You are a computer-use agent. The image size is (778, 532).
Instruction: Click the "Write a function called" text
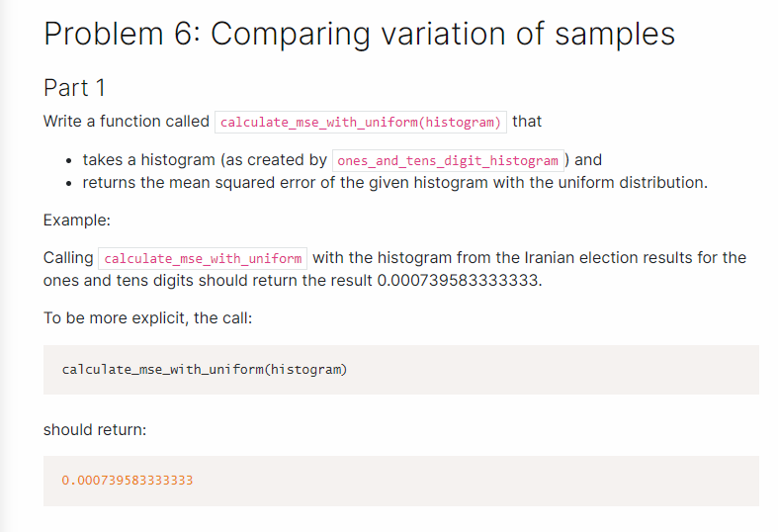(x=127, y=122)
